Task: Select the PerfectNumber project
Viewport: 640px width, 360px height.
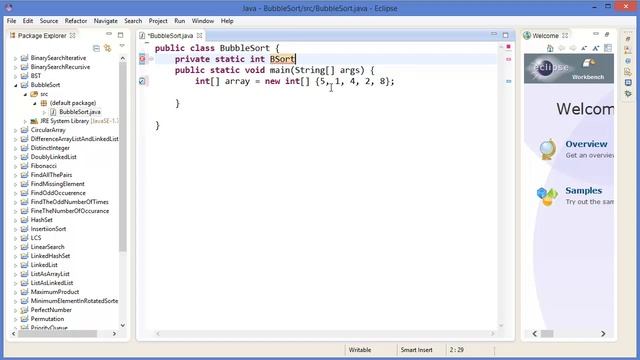Action: (51, 309)
